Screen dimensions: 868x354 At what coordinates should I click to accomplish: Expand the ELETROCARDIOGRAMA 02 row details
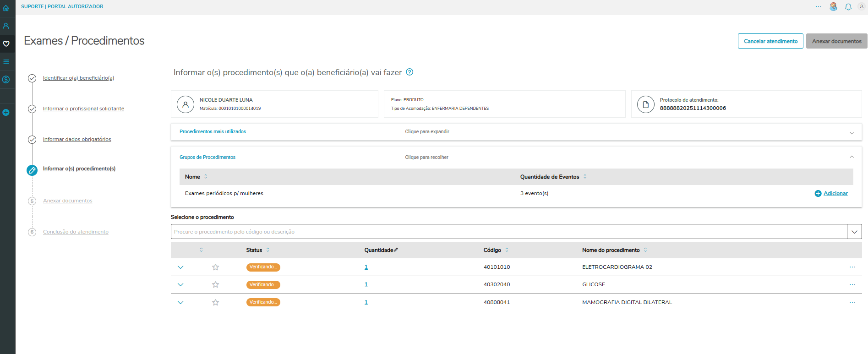tap(180, 267)
